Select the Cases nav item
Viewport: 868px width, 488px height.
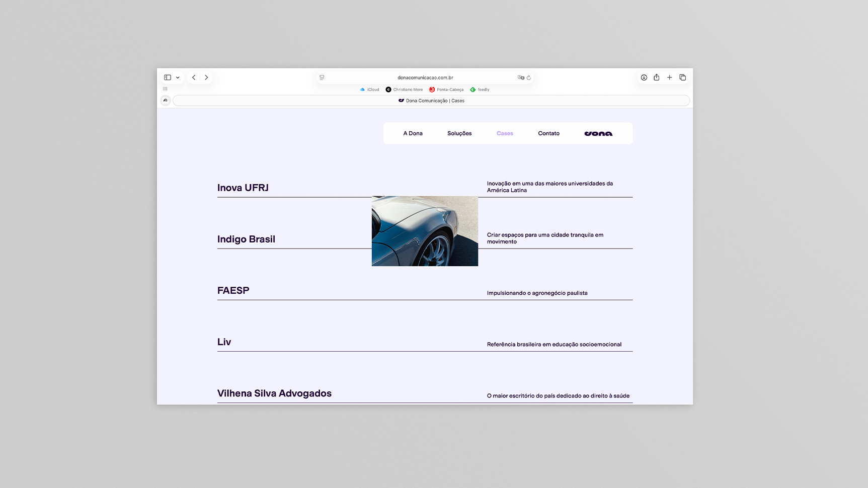(x=505, y=133)
